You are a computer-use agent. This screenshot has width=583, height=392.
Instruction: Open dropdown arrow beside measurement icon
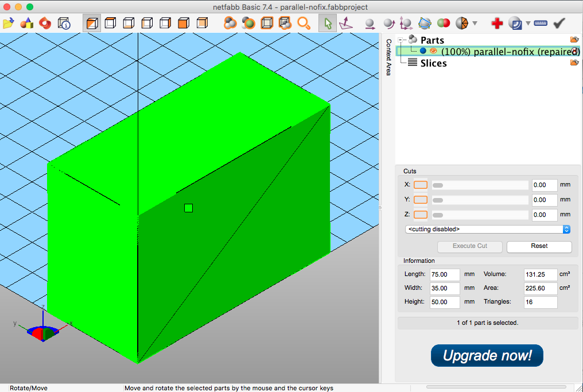[x=528, y=23]
